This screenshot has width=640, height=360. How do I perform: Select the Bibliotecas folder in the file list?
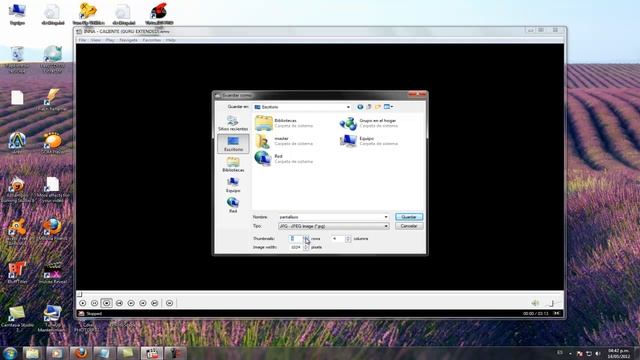pyautogui.click(x=284, y=123)
